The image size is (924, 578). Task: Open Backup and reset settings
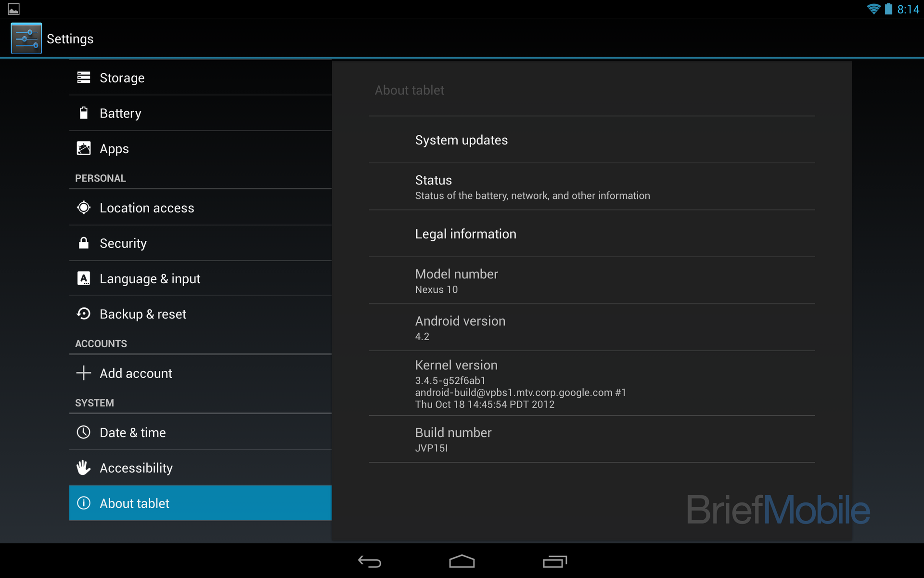[141, 314]
